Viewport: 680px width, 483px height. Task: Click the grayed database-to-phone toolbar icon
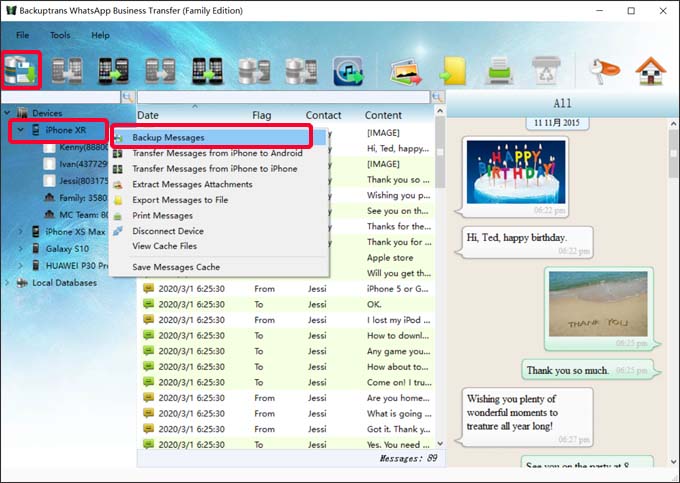301,71
